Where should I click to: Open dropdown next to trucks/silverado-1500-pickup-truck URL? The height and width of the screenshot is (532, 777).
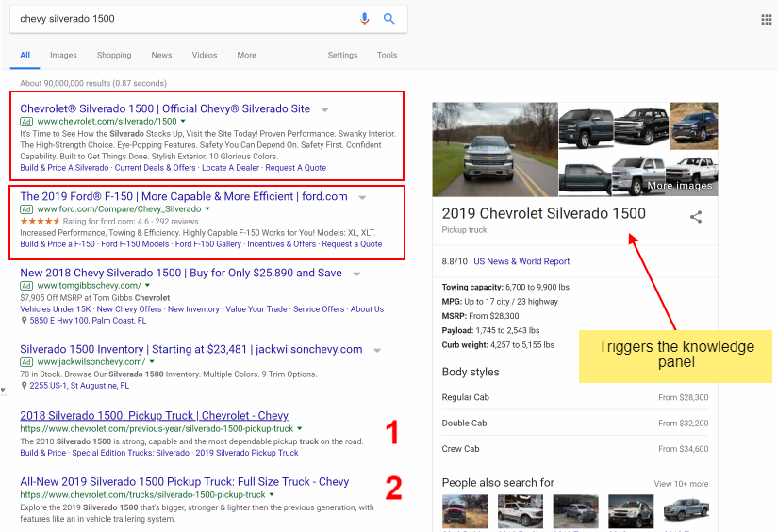point(272,494)
